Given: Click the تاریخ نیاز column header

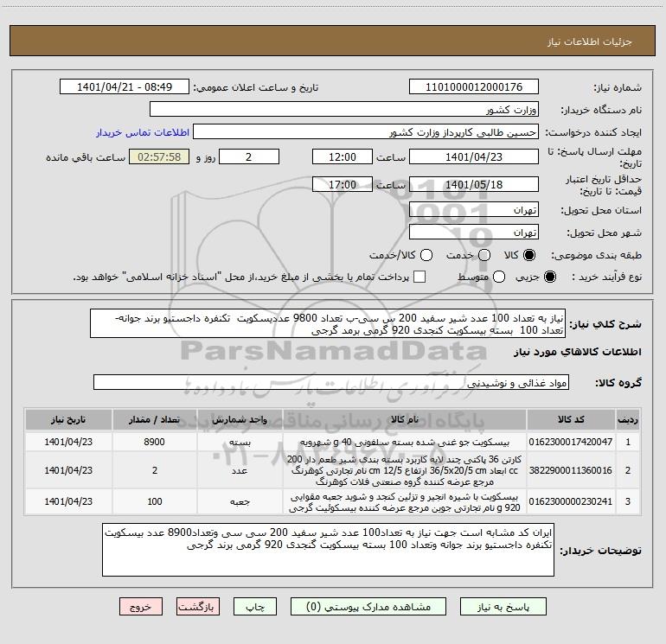Looking at the screenshot, I should (68, 419).
